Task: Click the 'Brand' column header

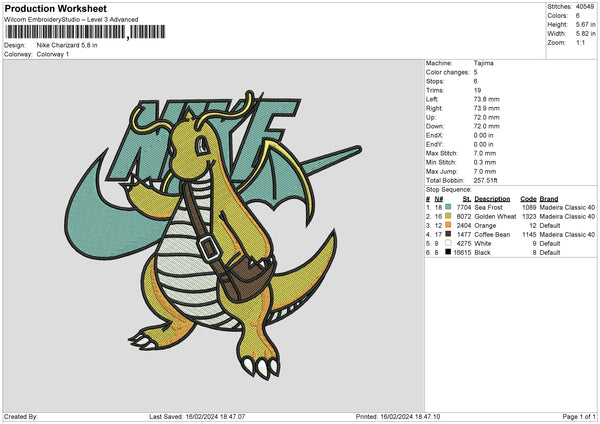Action: click(x=549, y=199)
